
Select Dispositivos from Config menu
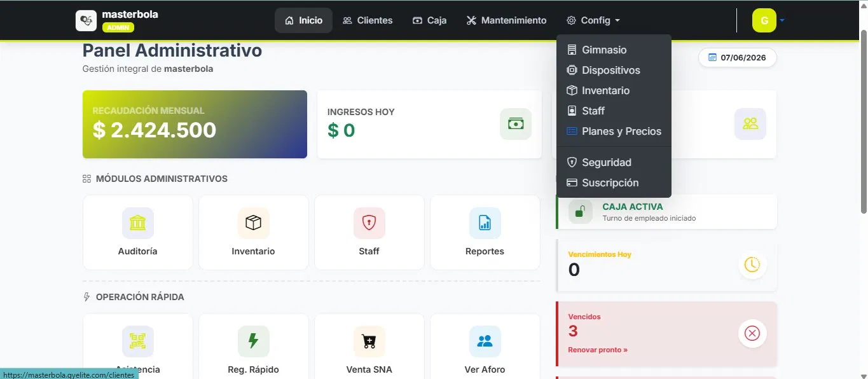click(614, 70)
